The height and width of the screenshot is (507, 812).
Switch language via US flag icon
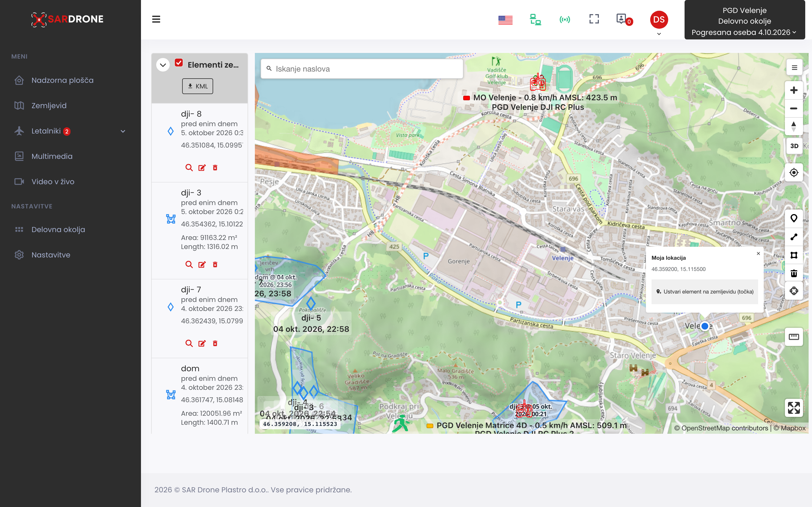point(505,20)
